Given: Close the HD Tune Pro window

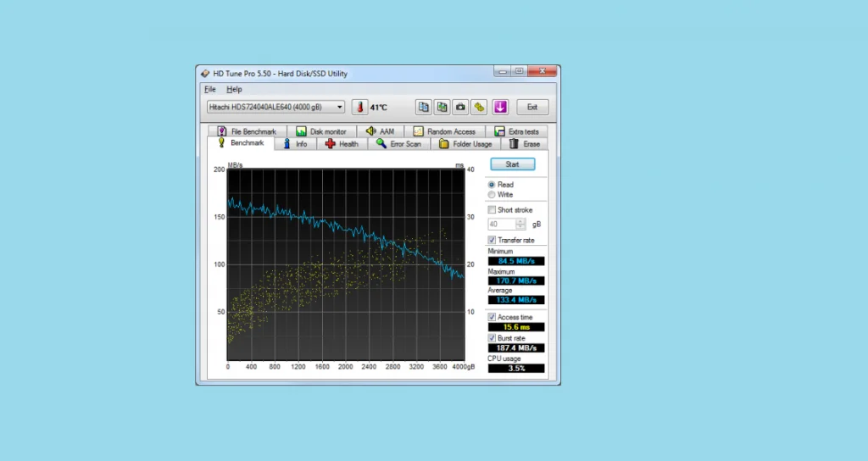Looking at the screenshot, I should (542, 71).
